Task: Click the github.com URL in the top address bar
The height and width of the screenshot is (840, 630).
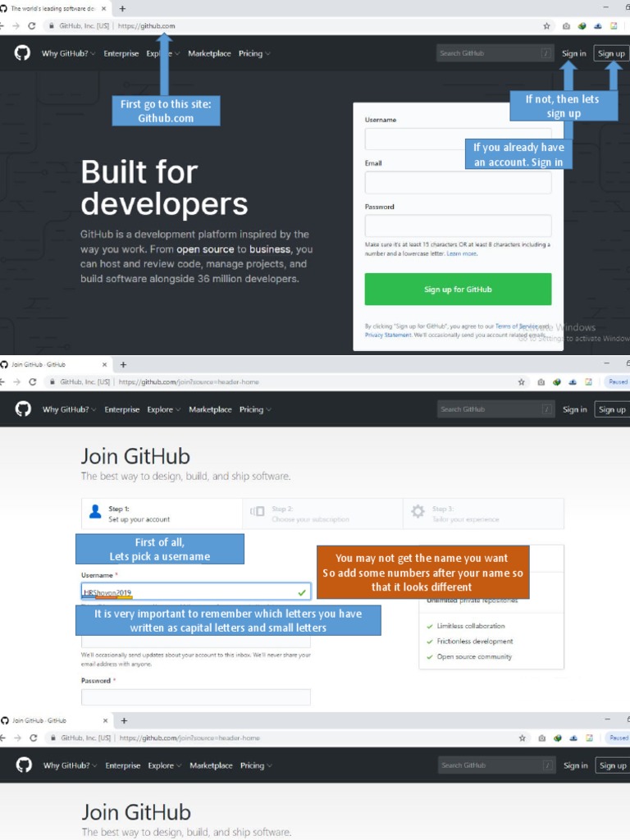Action: click(x=146, y=25)
